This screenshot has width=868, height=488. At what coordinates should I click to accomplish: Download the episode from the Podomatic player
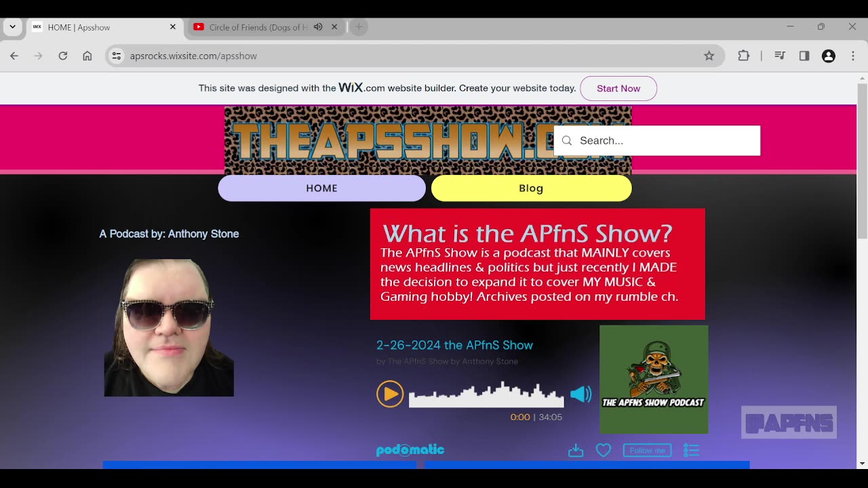tap(576, 450)
